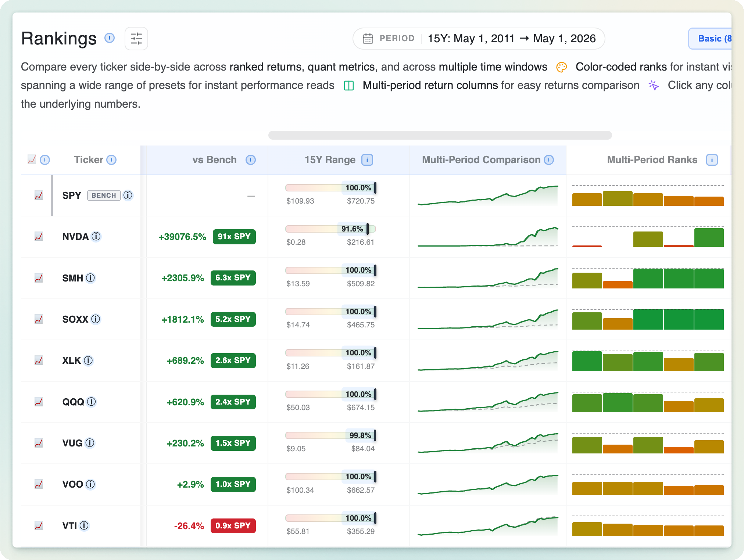
Task: Click the 6.3x SPY badge for SMH
Action: pyautogui.click(x=233, y=278)
